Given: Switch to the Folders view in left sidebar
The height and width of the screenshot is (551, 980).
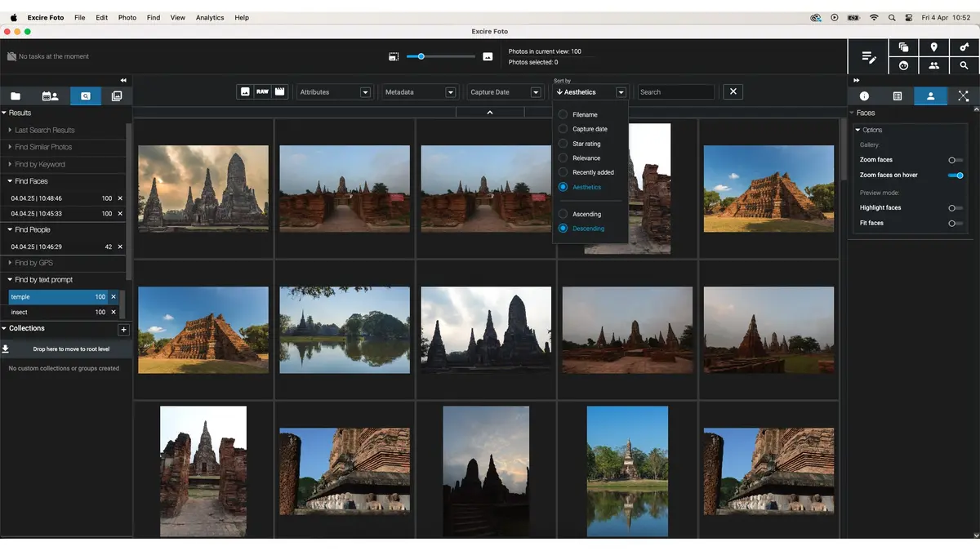Looking at the screenshot, I should tap(16, 96).
